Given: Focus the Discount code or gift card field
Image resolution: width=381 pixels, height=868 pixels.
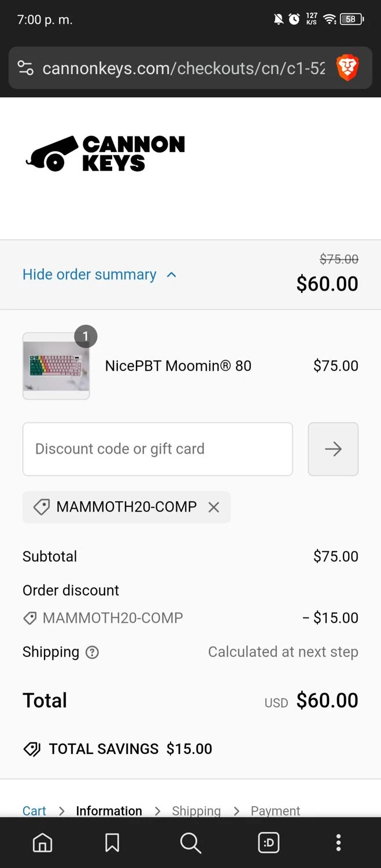Looking at the screenshot, I should point(157,449).
